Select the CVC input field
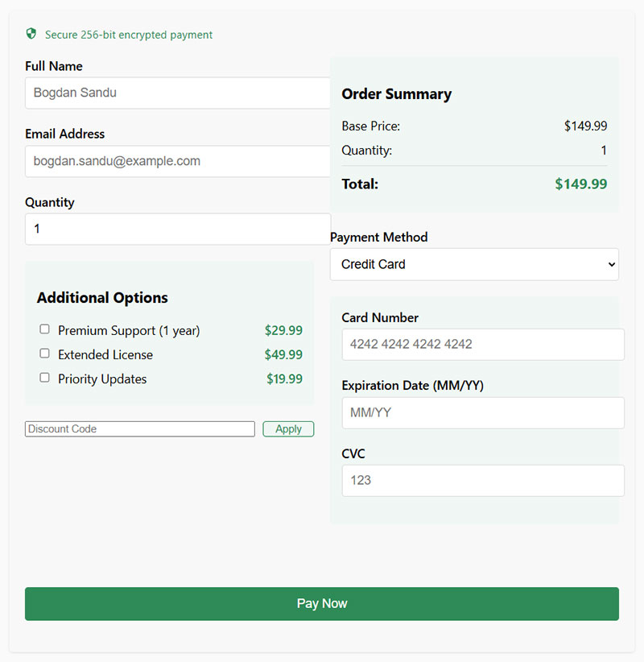The height and width of the screenshot is (662, 644). pyautogui.click(x=483, y=481)
